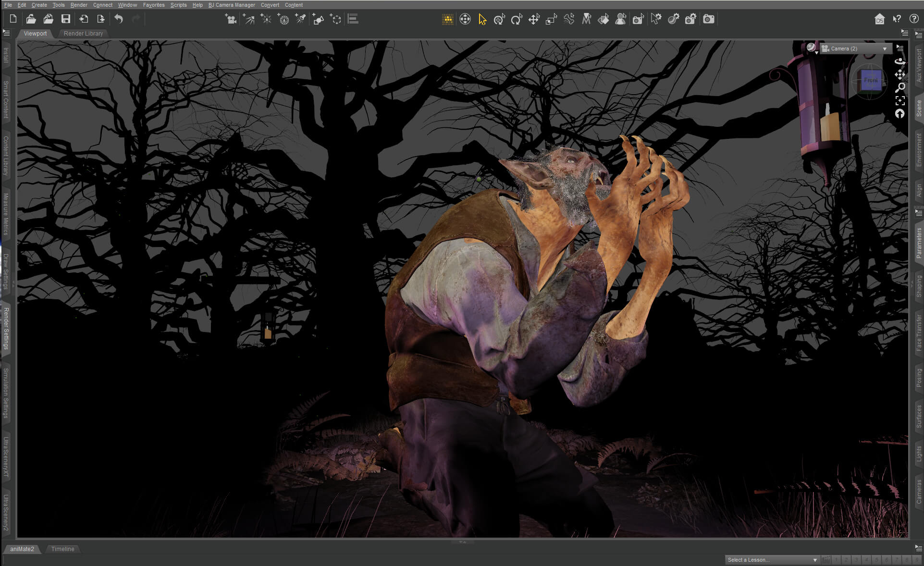Create a new point light with the toolbar icon
This screenshot has height=566, width=924.
[266, 19]
